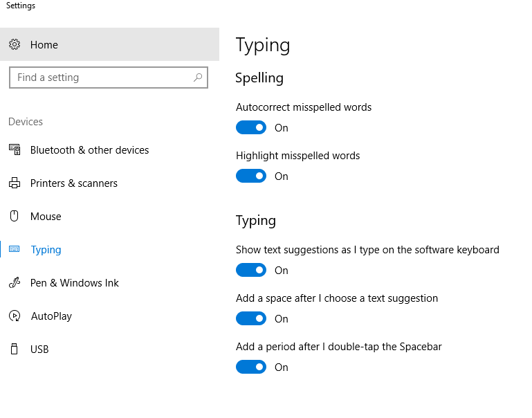Toggle Autocorrect misspelled words off
532x418 pixels.
coord(251,127)
